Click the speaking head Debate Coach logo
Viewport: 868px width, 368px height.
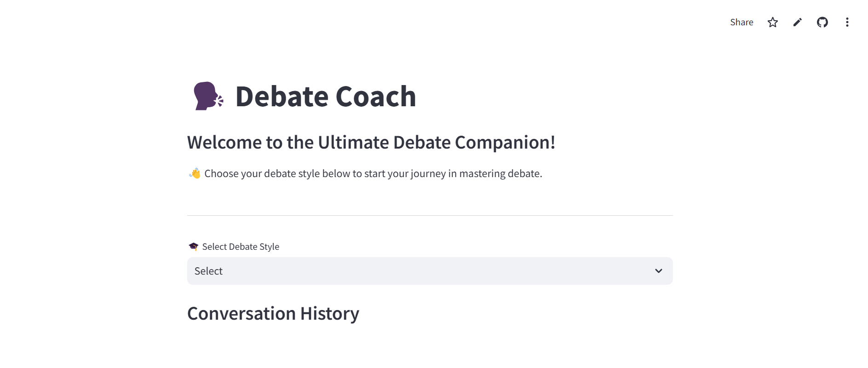click(x=207, y=97)
